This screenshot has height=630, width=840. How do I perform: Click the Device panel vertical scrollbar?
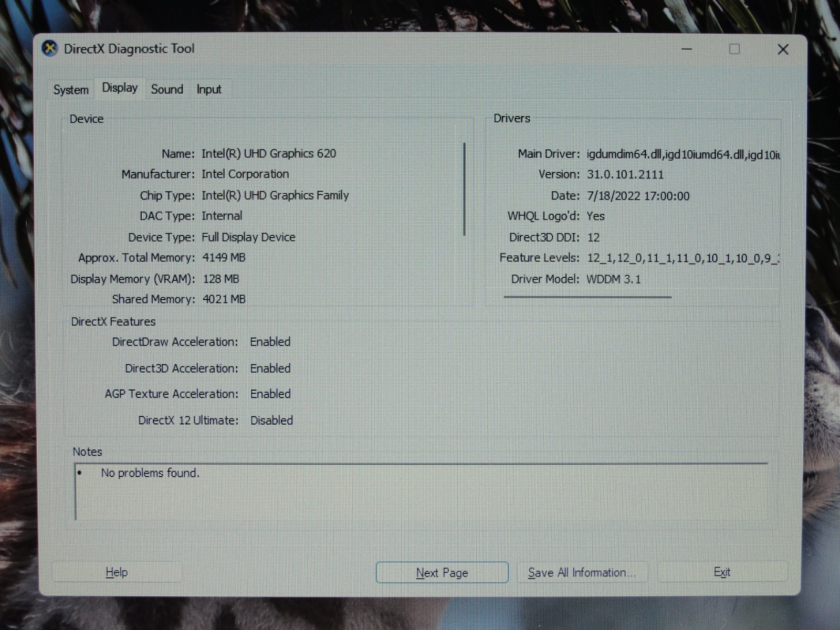pos(465,189)
